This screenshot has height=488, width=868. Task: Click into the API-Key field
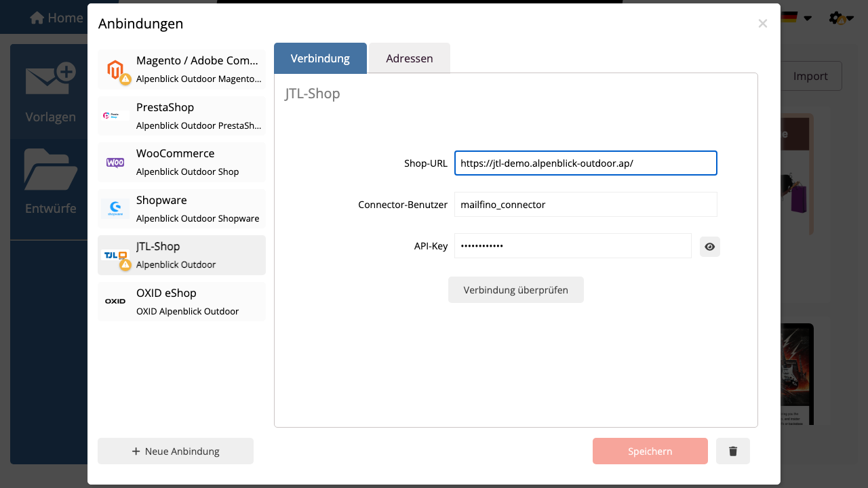click(573, 246)
